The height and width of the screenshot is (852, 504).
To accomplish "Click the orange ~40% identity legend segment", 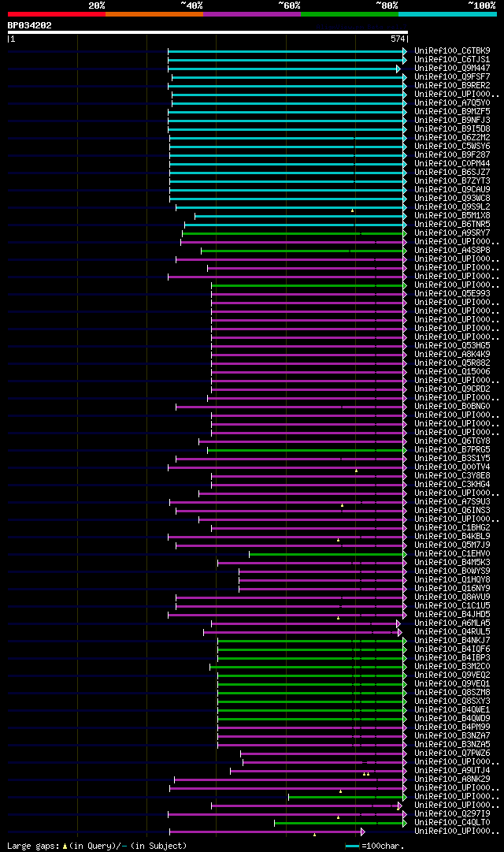I will click(154, 14).
